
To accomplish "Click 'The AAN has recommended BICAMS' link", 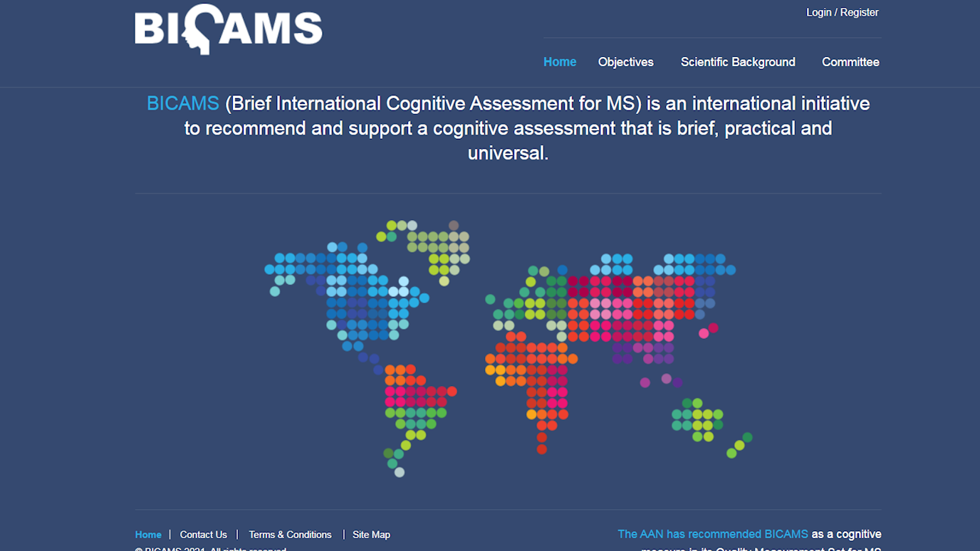I will click(712, 534).
